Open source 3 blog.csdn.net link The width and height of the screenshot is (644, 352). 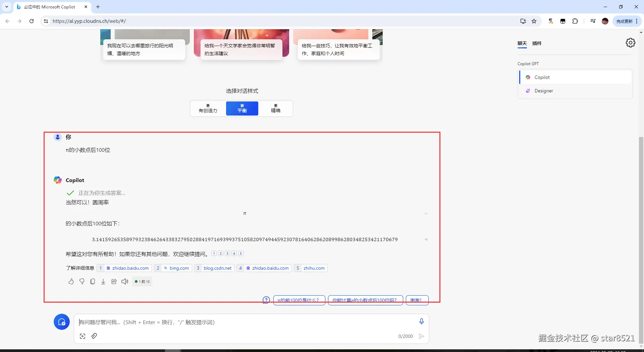(214, 268)
